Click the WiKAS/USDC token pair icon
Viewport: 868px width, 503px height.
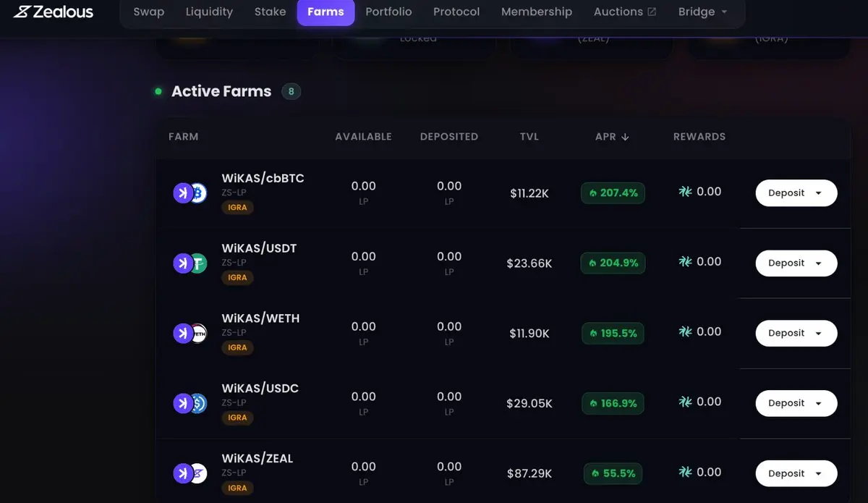(190, 404)
